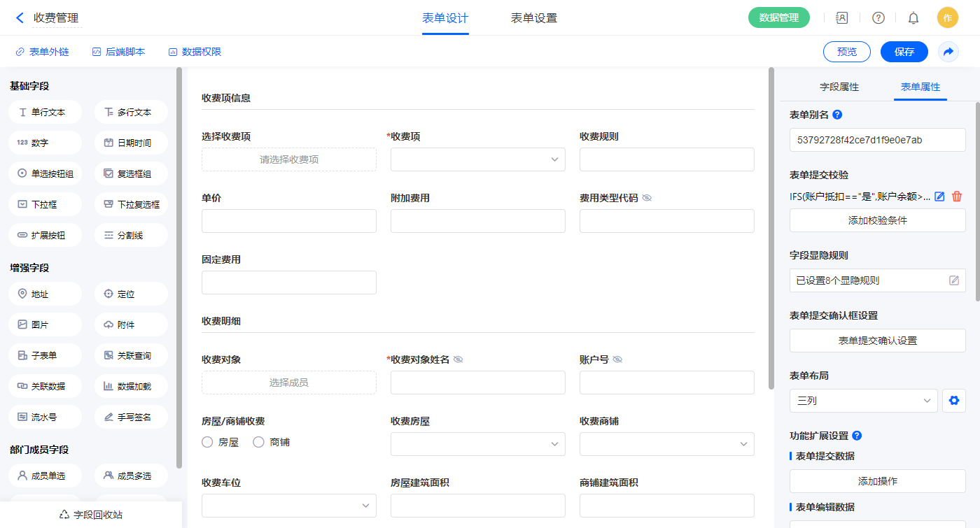The width and height of the screenshot is (980, 528).
Task: Edit the 表单提交校验 rule with pencil icon
Action: (x=940, y=197)
